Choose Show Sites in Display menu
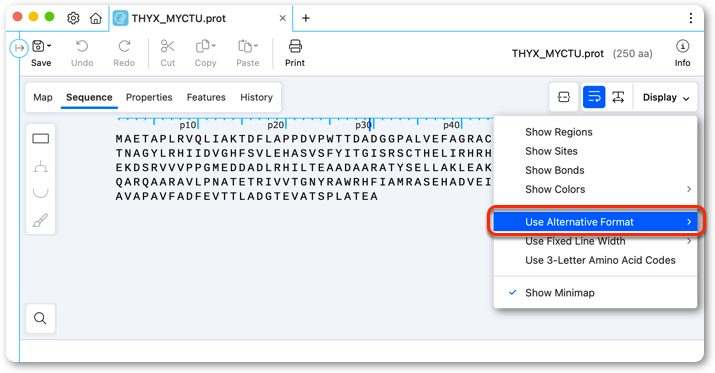Screen dimensions: 715x373 596,151
